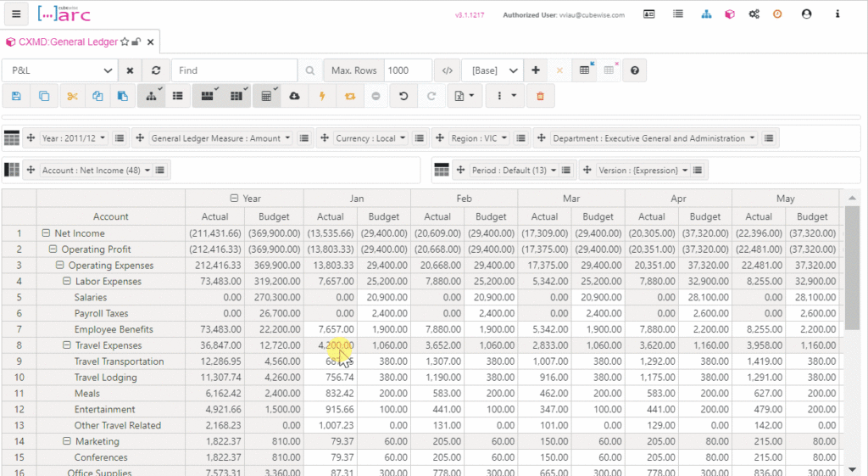Image resolution: width=868 pixels, height=476 pixels.
Task: Click the help question mark icon
Action: (635, 70)
